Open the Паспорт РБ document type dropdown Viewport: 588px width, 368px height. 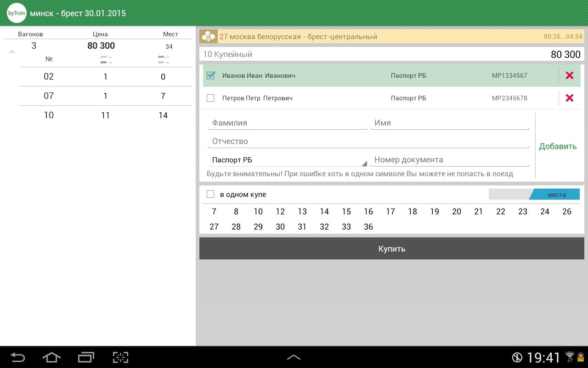(288, 160)
